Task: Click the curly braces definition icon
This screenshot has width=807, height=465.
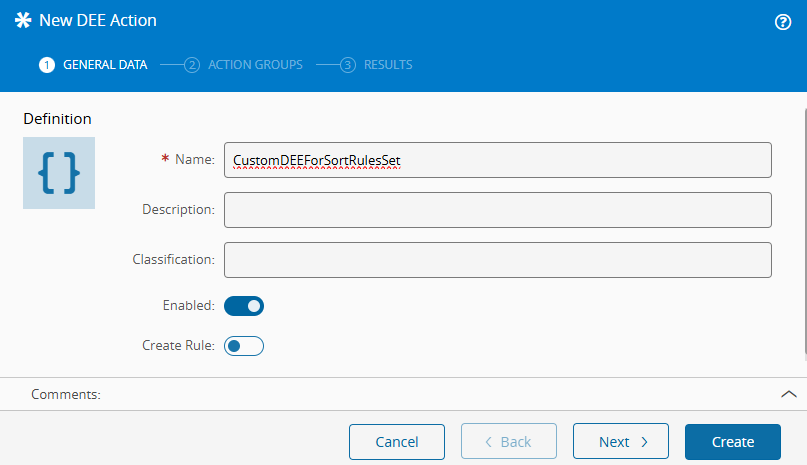Action: 59,173
